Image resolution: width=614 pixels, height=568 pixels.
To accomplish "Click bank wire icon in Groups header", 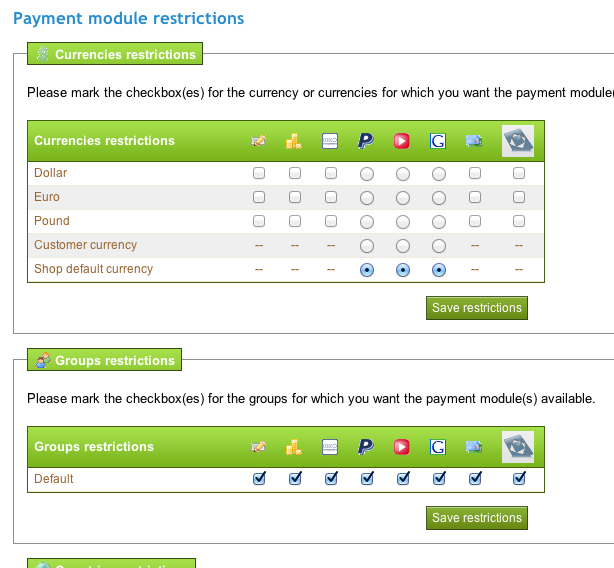I will (330, 447).
